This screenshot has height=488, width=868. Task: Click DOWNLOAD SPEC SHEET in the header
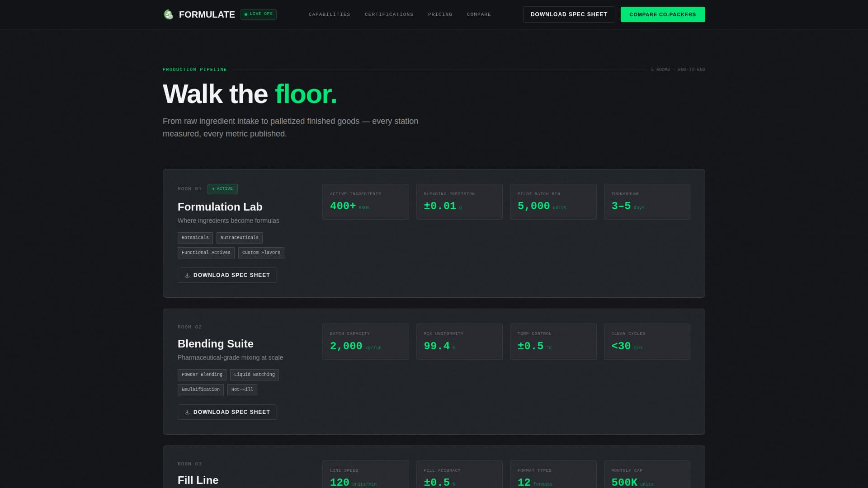point(569,14)
